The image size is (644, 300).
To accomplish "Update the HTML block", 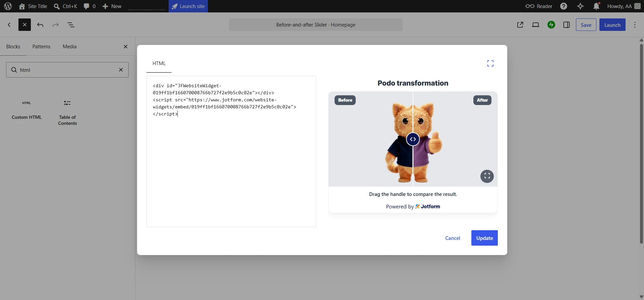I will click(x=484, y=238).
